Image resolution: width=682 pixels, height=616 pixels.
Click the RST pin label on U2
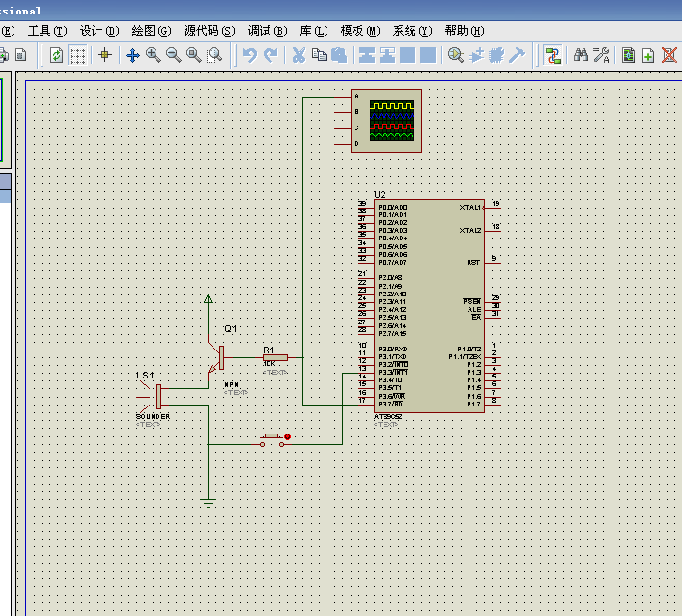(x=473, y=262)
